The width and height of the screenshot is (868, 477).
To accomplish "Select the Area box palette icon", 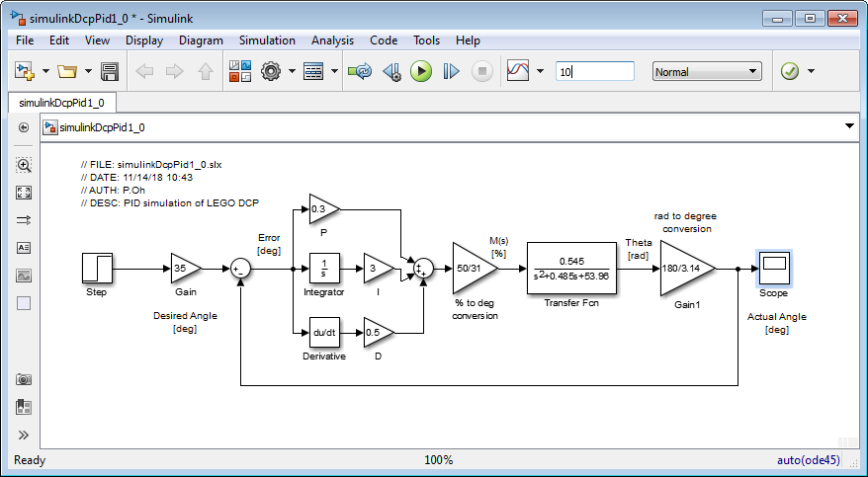I will pyautogui.click(x=24, y=303).
